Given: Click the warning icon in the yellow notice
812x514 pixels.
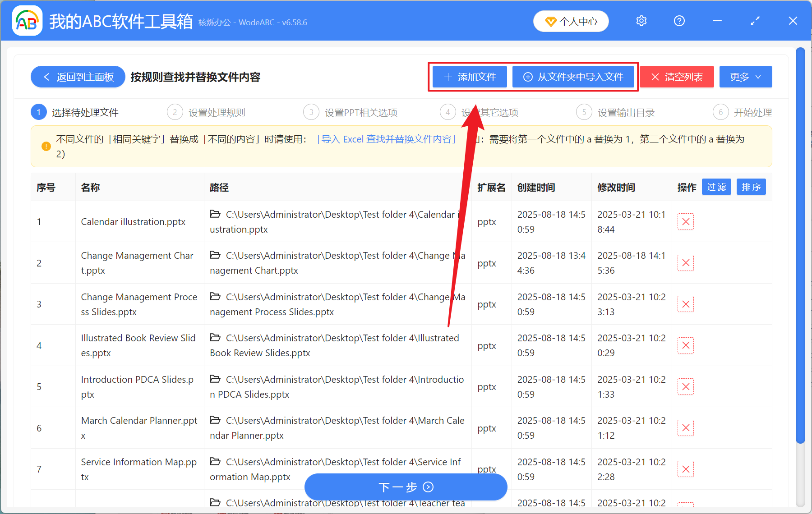Looking at the screenshot, I should pos(45,146).
